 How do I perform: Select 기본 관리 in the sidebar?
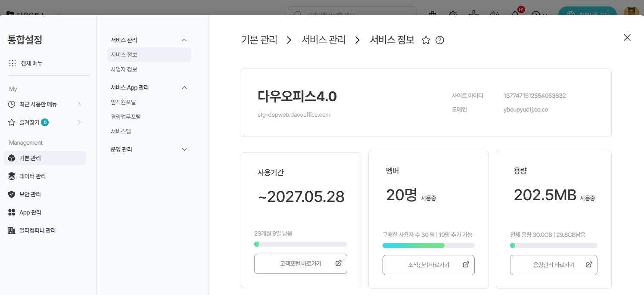pyautogui.click(x=30, y=158)
